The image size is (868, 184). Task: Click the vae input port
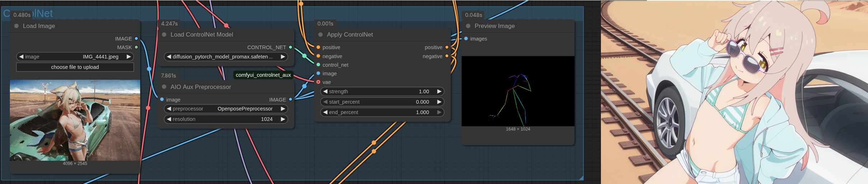pos(318,82)
